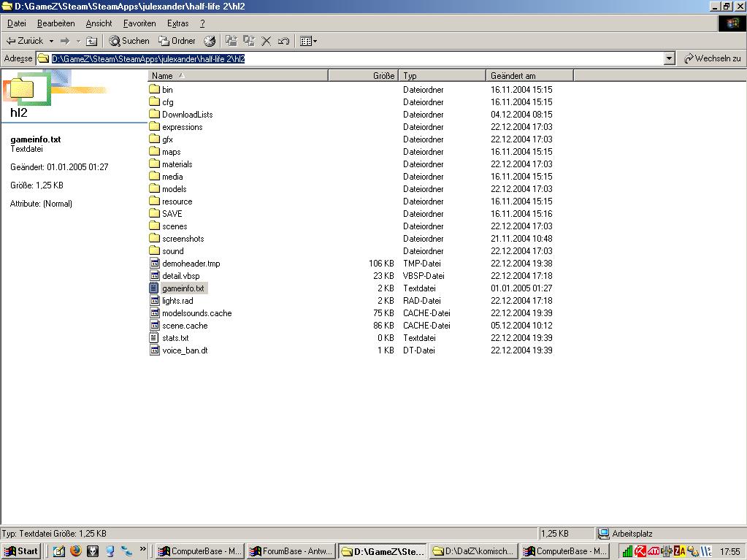Select the SAVE folder icon
The height and width of the screenshot is (560, 747).
coord(154,213)
